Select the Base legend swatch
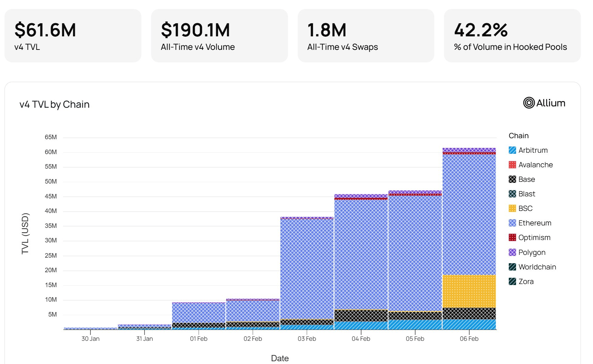593x364 pixels. [512, 179]
